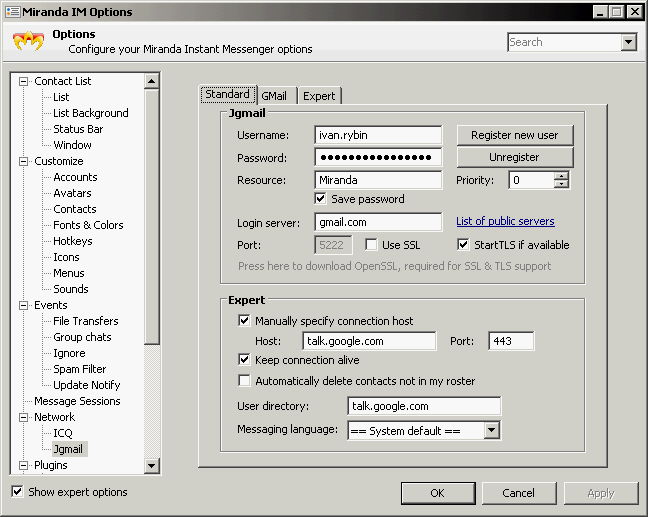The height and width of the screenshot is (517, 648).
Task: Click the Unregister button
Action: point(515,157)
